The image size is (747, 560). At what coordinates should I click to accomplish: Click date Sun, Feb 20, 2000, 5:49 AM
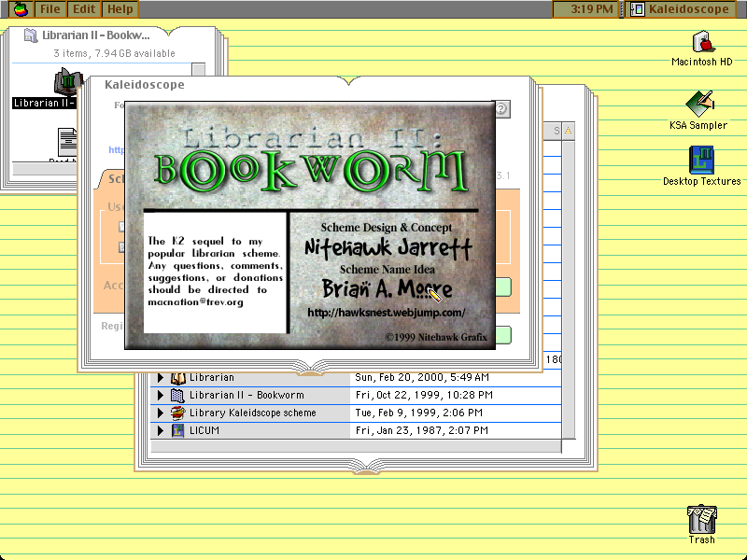[x=422, y=378]
